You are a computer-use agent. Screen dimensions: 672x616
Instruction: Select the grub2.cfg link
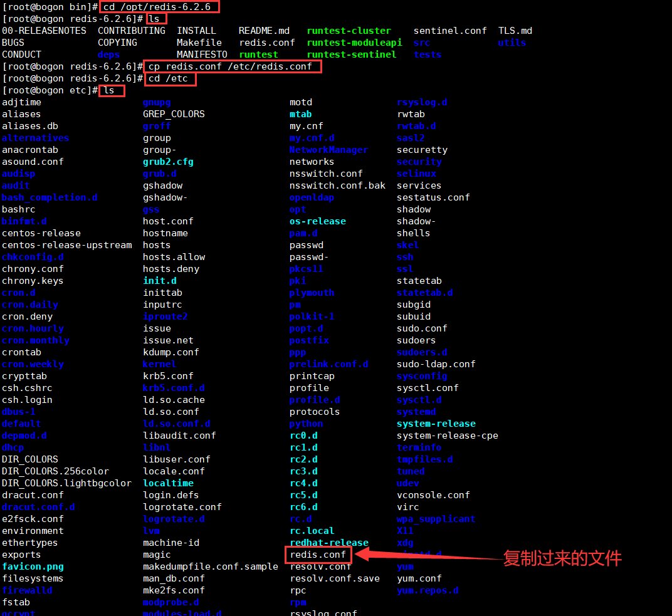coord(168,162)
